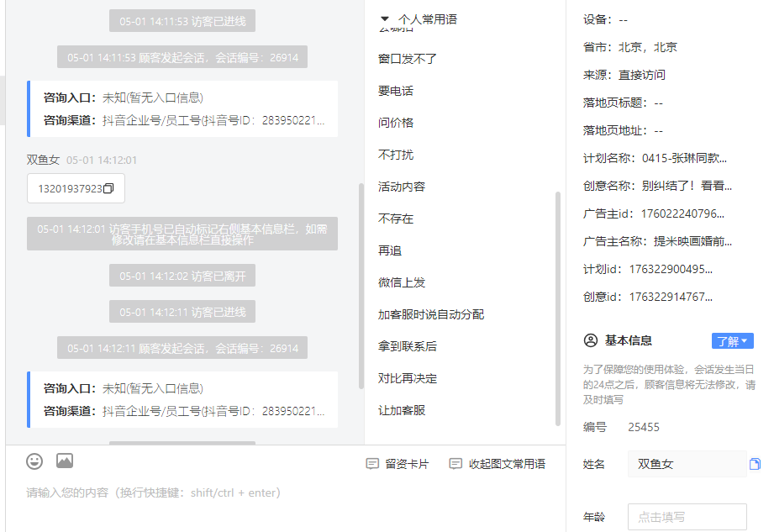Collapse the 个人常用语 section
This screenshot has width=774, height=532.
click(x=385, y=19)
